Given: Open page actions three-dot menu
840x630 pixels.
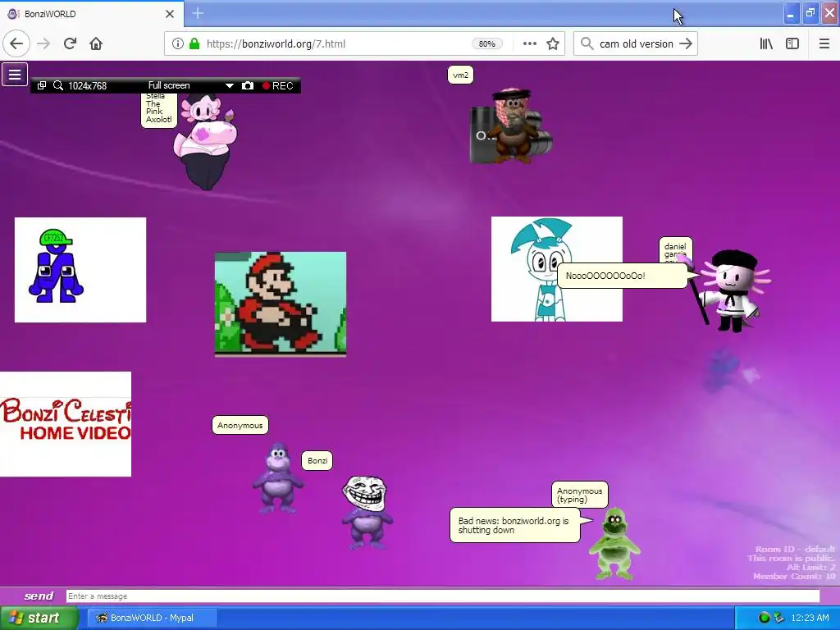Looking at the screenshot, I should [529, 44].
